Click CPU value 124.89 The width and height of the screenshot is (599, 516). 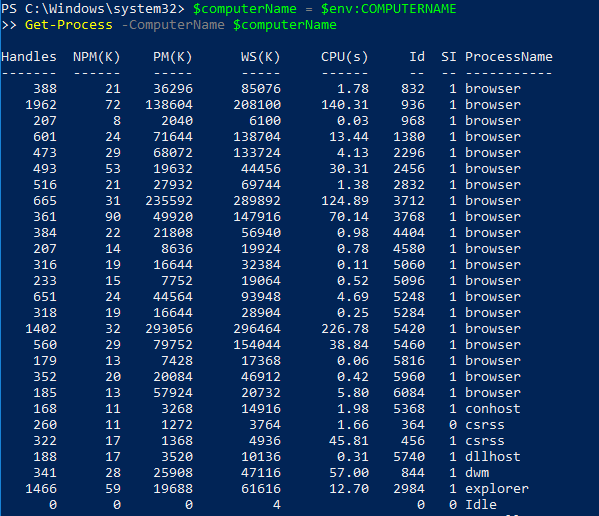[x=345, y=201]
